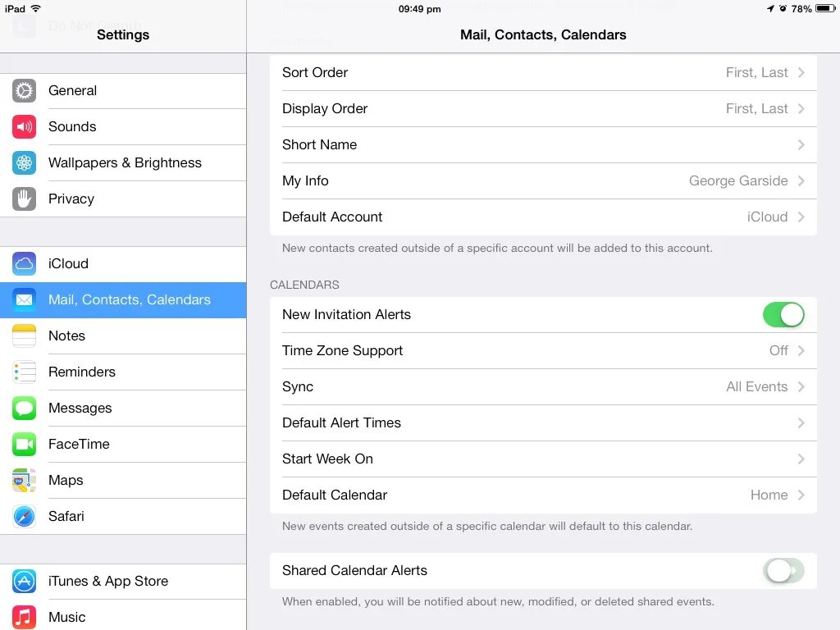This screenshot has height=630, width=840.
Task: Open the Time Zone Support chevron
Action: (801, 350)
